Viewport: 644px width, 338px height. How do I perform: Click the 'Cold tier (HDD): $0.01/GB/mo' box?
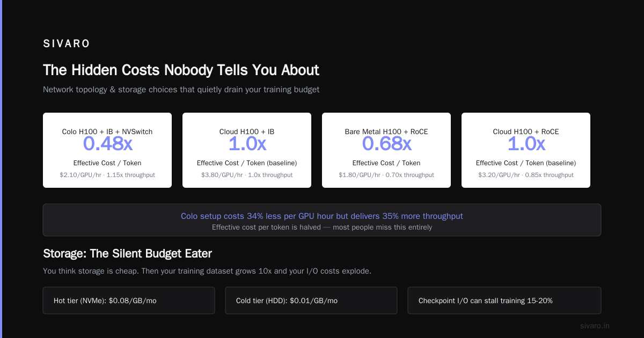coord(311,300)
